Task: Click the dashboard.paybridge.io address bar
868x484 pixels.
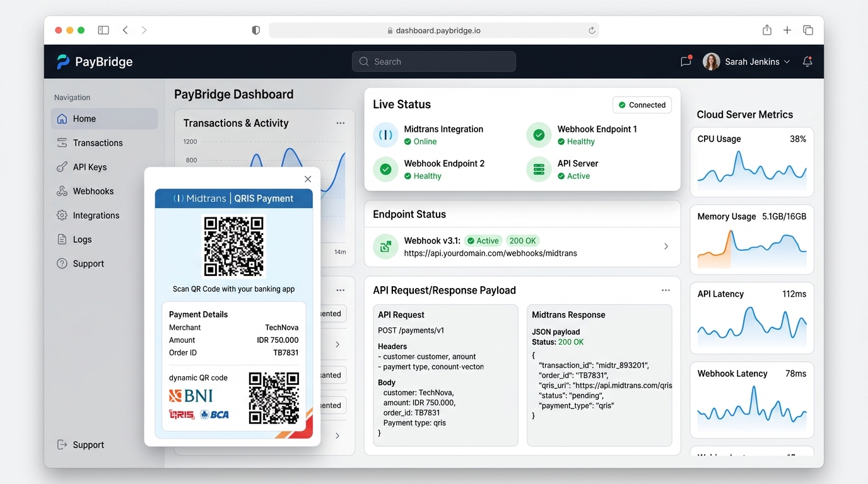Action: [434, 30]
